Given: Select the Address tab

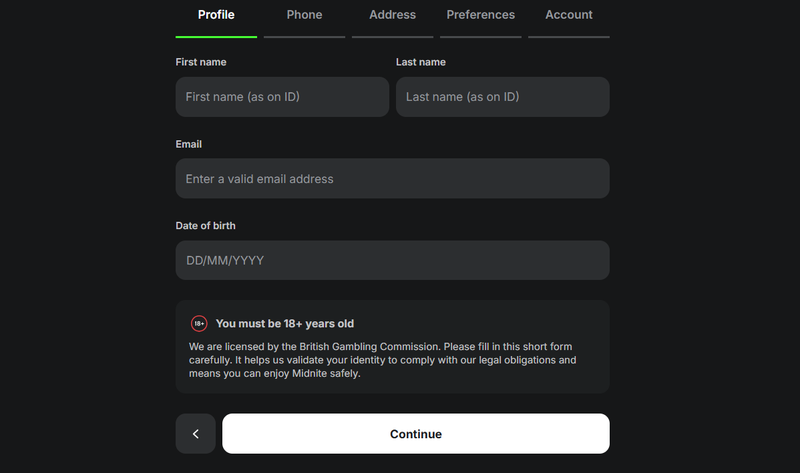Looking at the screenshot, I should click(392, 15).
